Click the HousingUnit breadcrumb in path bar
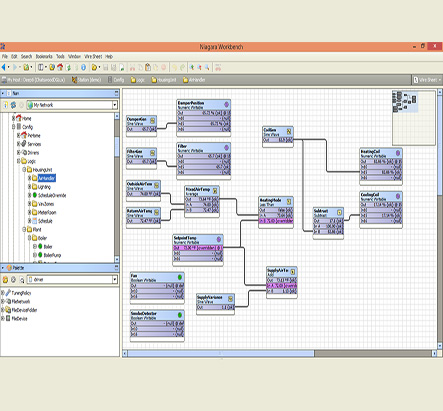 (x=164, y=80)
